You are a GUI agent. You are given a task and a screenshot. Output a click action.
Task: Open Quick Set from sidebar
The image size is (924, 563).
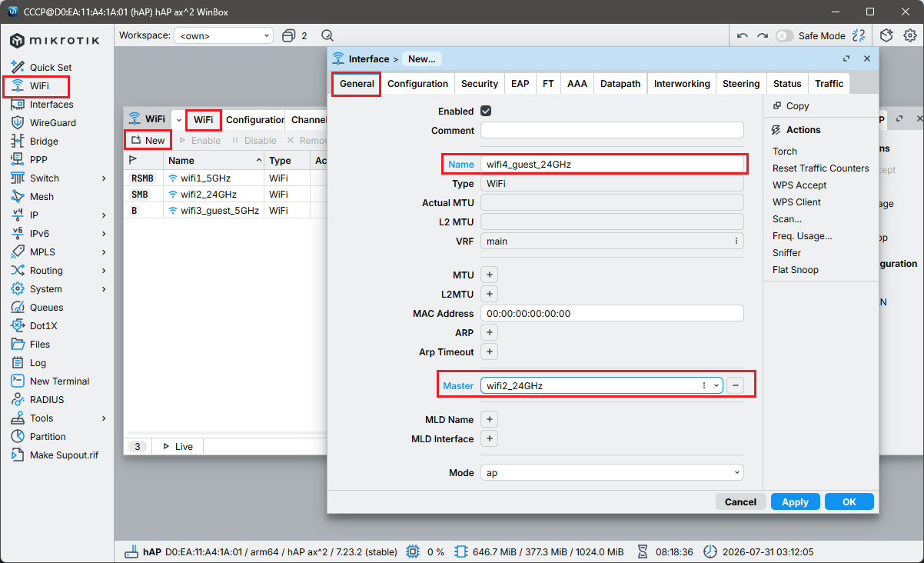(x=51, y=67)
